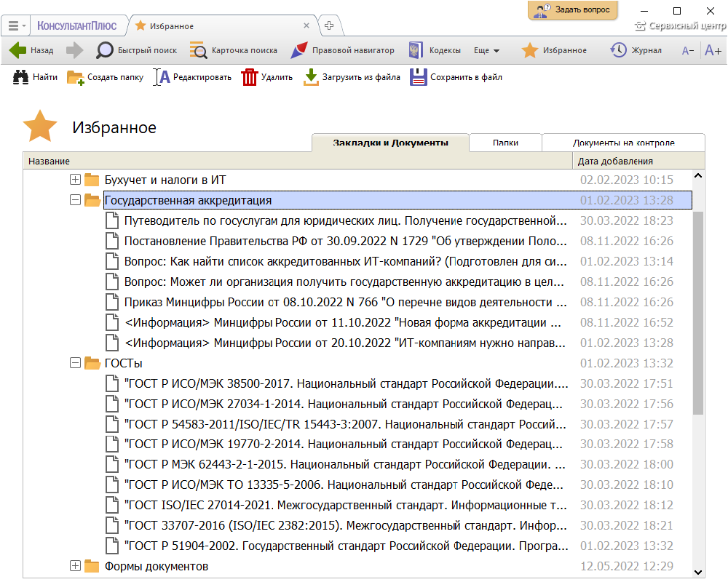Click Сохранить в файл floppy icon
Image resolution: width=728 pixels, height=582 pixels.
[418, 77]
